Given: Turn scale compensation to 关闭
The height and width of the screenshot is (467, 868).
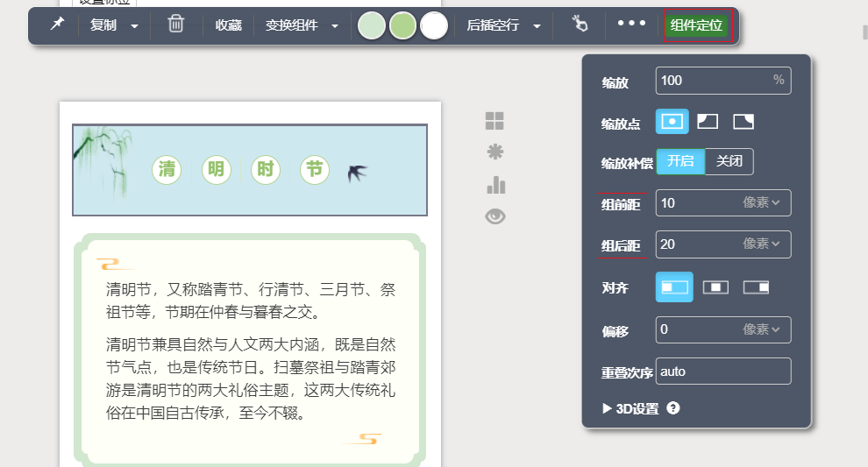Looking at the screenshot, I should (729, 161).
